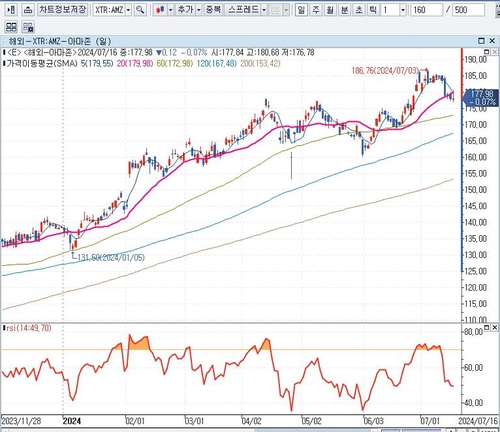Select the 틱 (tick) period toggle

coord(373,10)
